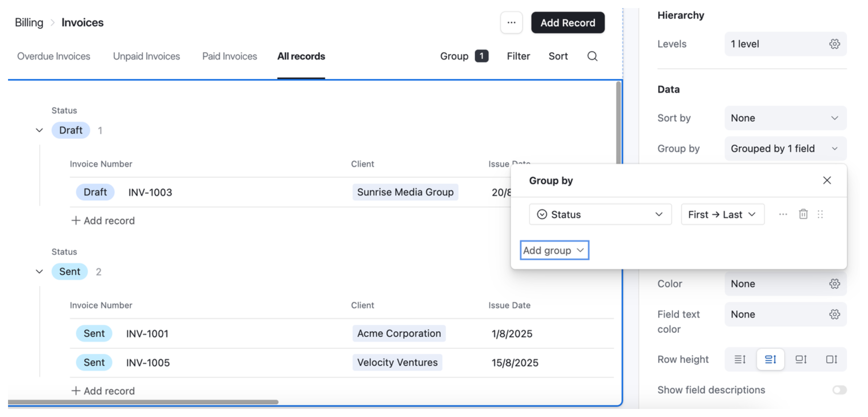Delete the Status group with trash icon
868x417 pixels.
click(x=803, y=214)
